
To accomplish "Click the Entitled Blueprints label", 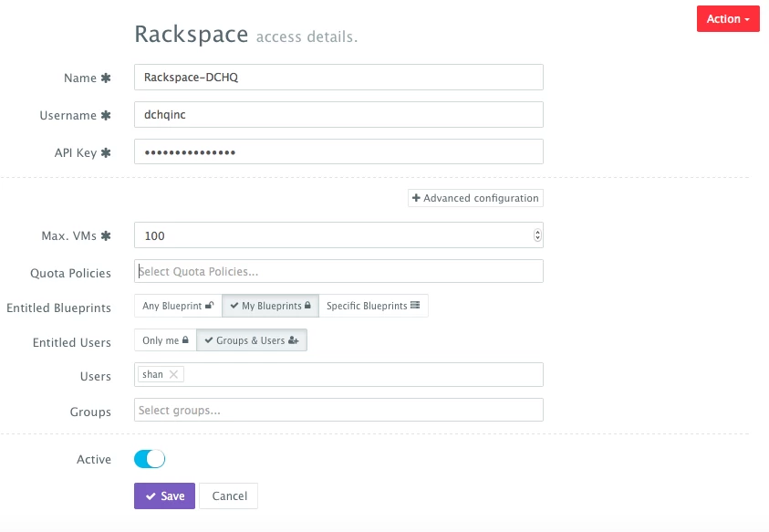I will click(x=59, y=308).
